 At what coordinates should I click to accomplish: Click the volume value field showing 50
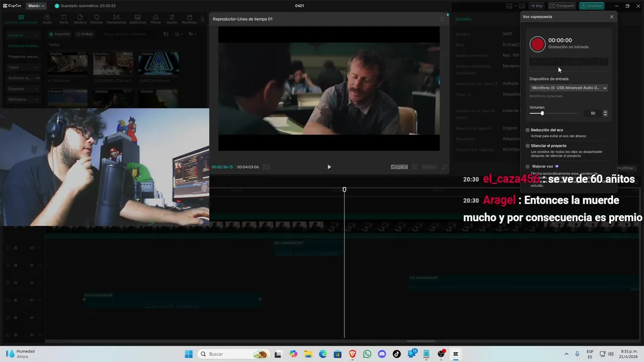[592, 113]
